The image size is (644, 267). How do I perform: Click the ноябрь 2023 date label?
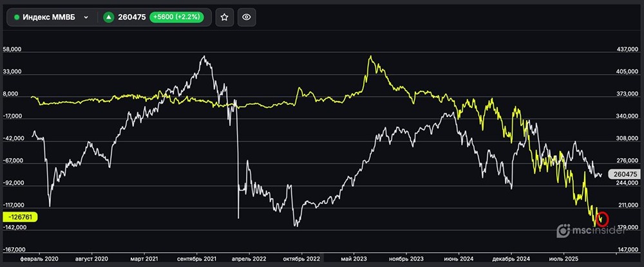(406, 259)
